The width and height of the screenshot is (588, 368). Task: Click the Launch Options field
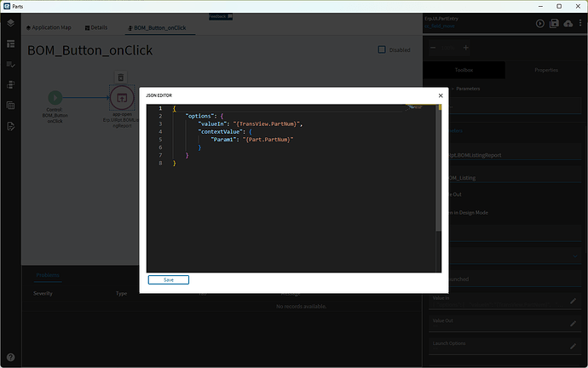pyautogui.click(x=504, y=346)
